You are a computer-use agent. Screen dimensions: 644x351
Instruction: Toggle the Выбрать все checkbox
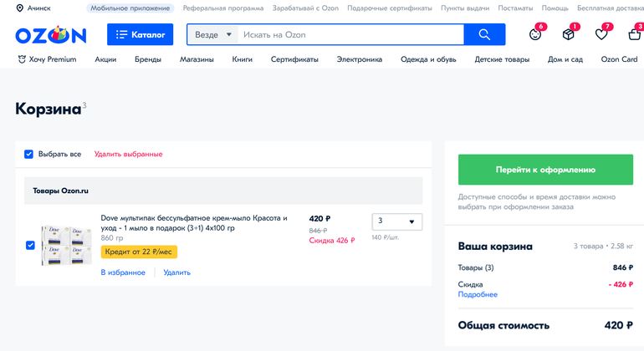(29, 155)
